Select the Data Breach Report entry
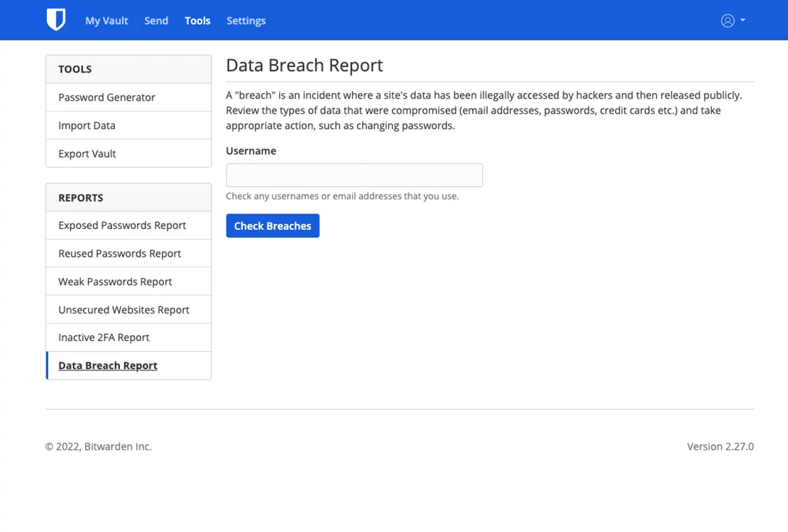Screen dimensions: 788x532 click(107, 365)
